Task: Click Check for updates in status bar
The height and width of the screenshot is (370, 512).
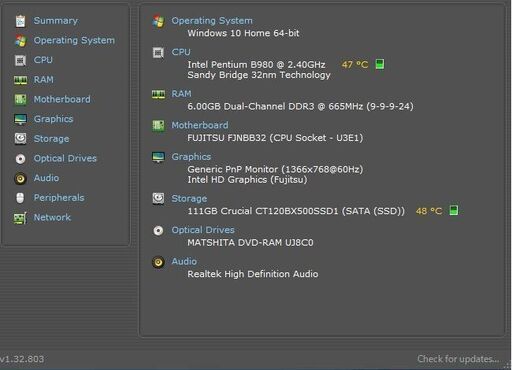Action: 458,359
